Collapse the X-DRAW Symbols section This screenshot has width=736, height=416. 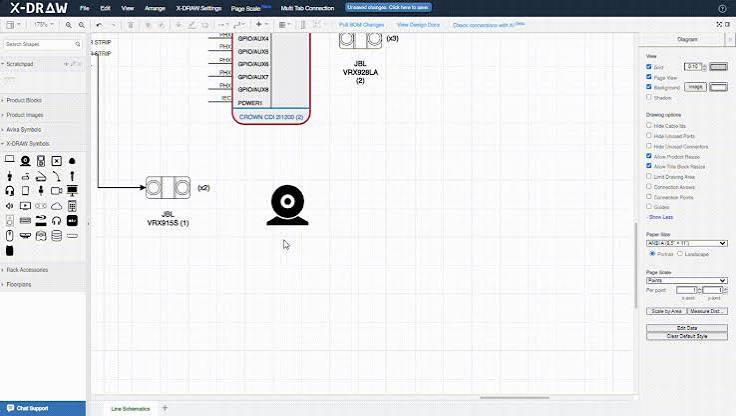pos(28,144)
